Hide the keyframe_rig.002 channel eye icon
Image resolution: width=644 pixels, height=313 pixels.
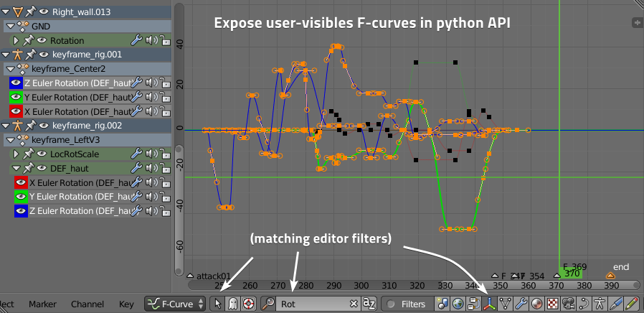point(43,126)
